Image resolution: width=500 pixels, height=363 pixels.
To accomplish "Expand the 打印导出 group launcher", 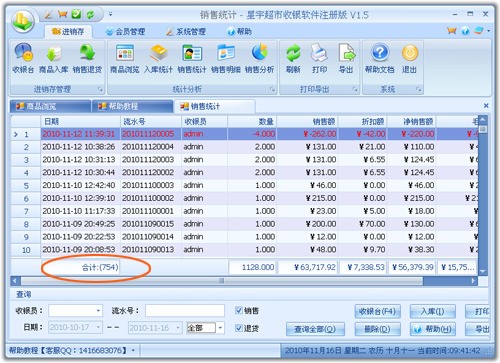I will [355, 89].
